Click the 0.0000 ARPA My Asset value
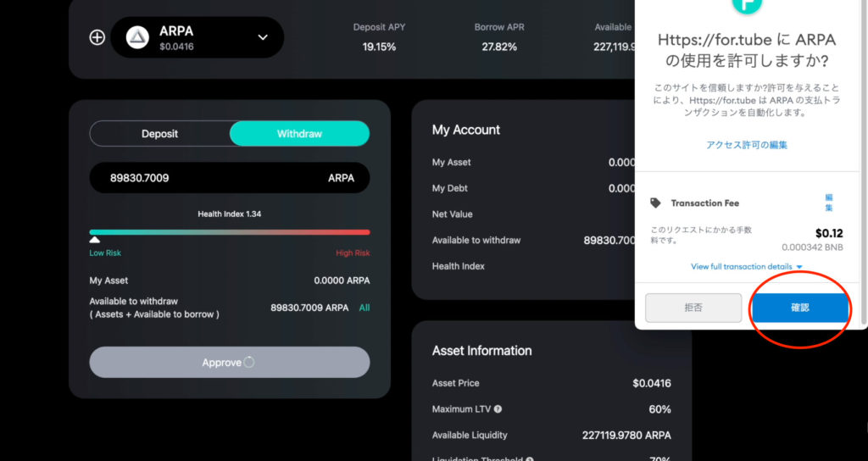Image resolution: width=868 pixels, height=461 pixels. pyautogui.click(x=342, y=280)
